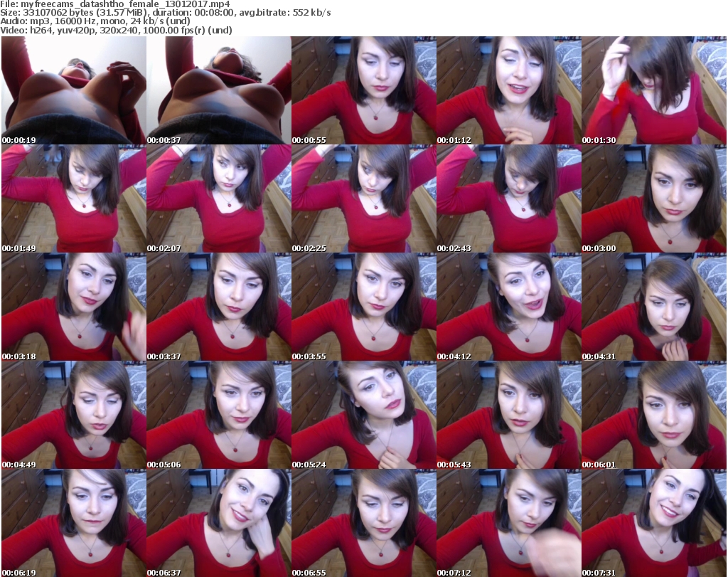Click the 'Size: 33107062 bytes' info line

[165, 13]
